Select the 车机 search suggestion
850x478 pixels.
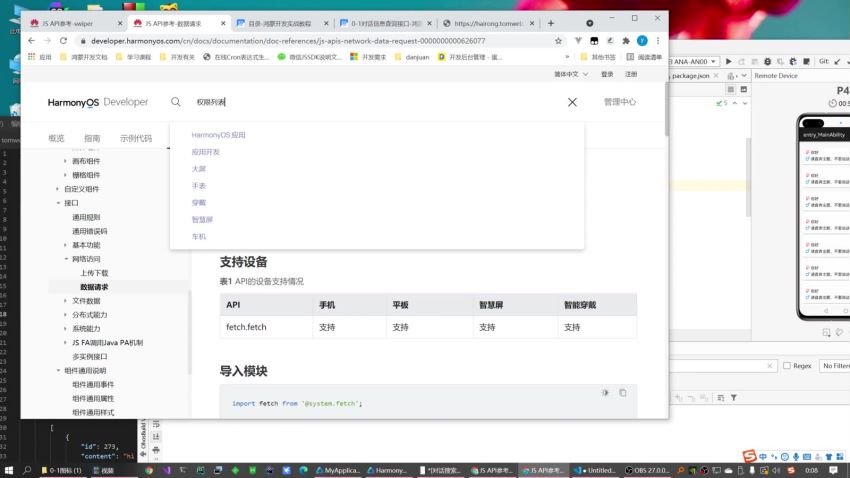tap(198, 236)
